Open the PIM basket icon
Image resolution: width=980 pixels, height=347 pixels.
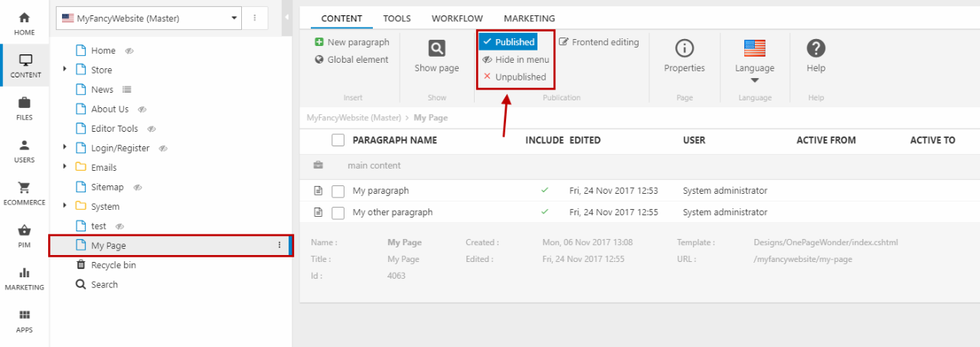pyautogui.click(x=24, y=231)
